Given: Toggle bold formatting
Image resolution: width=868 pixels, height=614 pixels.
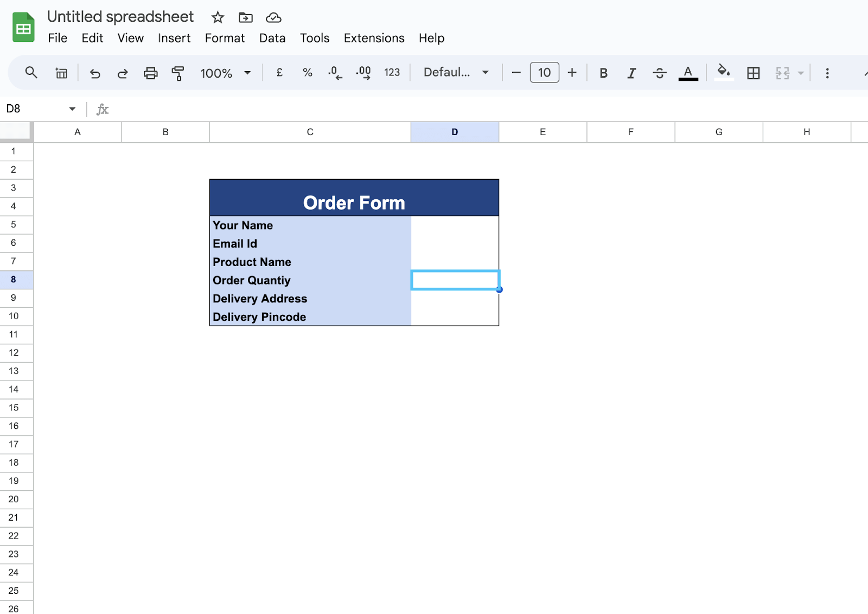Looking at the screenshot, I should pyautogui.click(x=603, y=72).
